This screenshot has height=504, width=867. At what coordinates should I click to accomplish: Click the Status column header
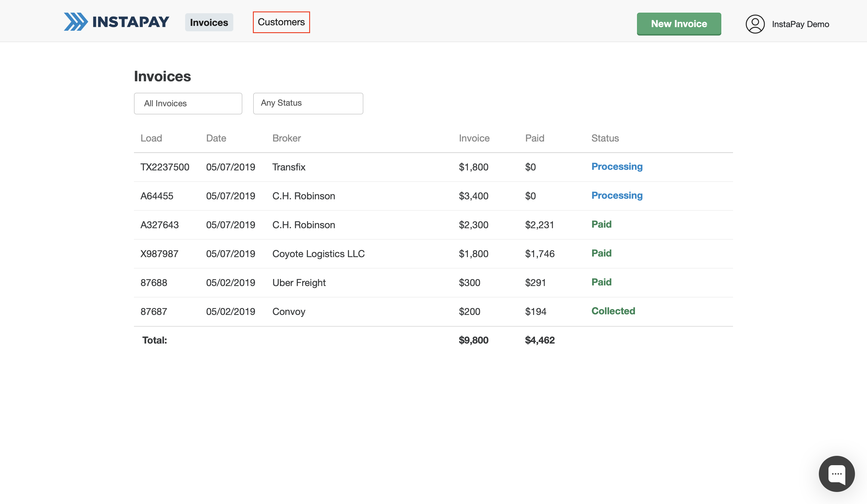pos(605,138)
